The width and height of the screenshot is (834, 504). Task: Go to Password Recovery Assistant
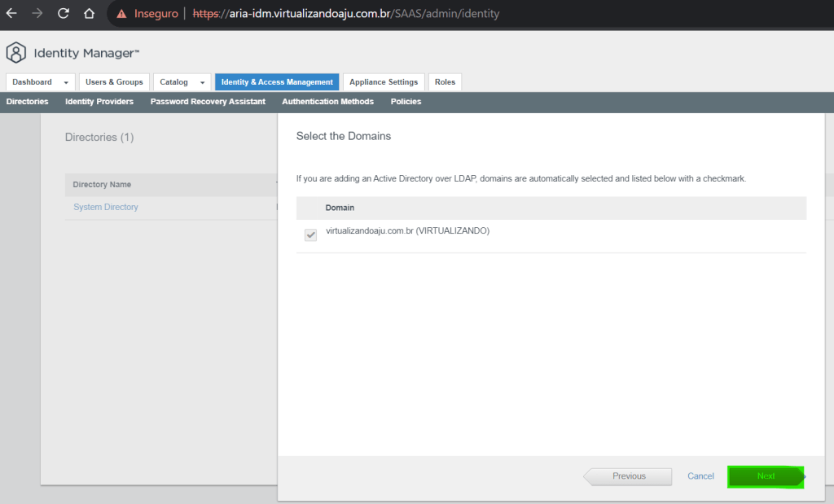pos(208,102)
